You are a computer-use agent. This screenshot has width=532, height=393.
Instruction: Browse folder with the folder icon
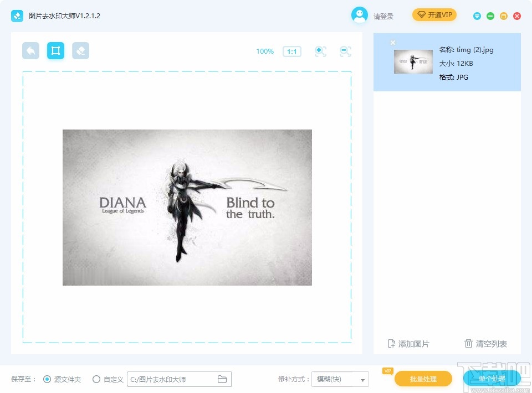tap(222, 379)
